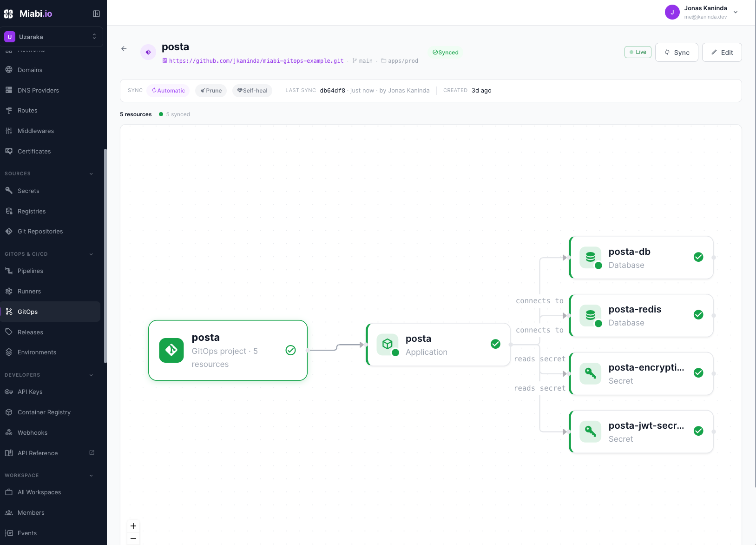Collapse the SOURCES sidebar section
Image resolution: width=756 pixels, height=545 pixels.
pyautogui.click(x=91, y=174)
